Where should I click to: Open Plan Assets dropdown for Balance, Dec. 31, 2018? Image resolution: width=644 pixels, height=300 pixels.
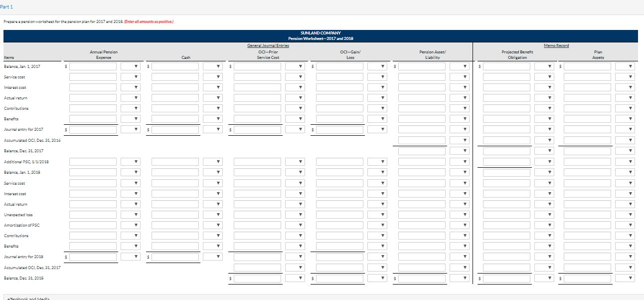click(624, 278)
